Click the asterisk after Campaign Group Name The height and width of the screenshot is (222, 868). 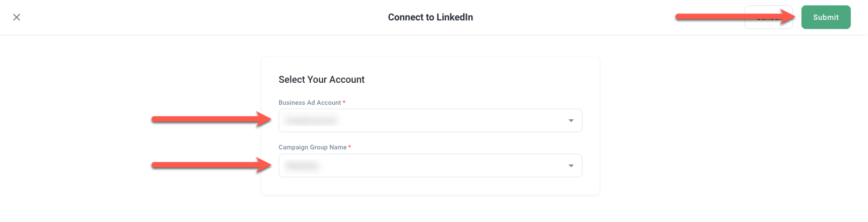349,147
